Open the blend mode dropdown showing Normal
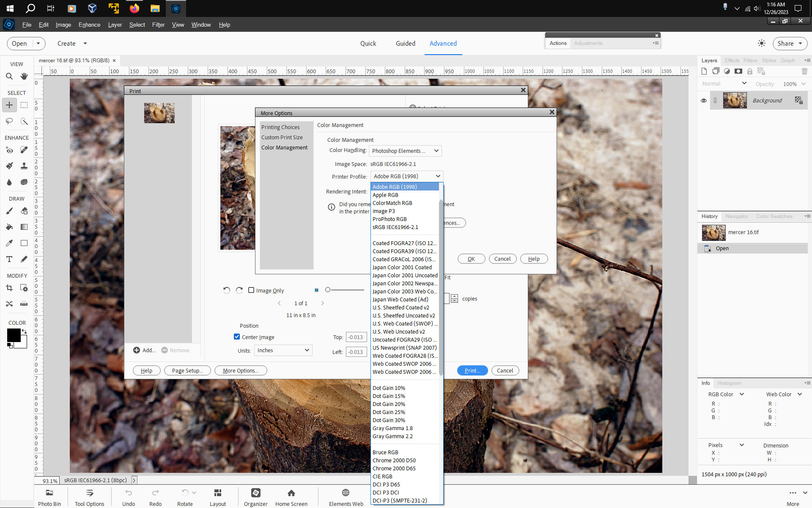812x508 pixels. (x=723, y=83)
